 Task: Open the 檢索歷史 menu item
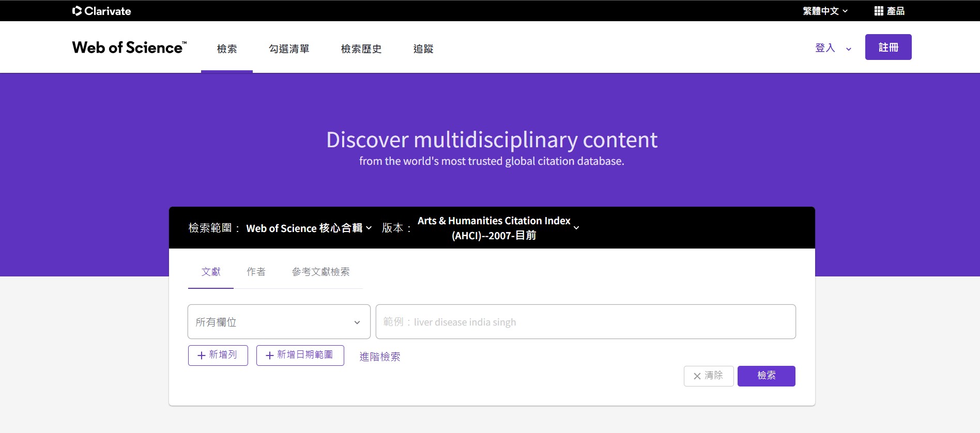(x=361, y=49)
